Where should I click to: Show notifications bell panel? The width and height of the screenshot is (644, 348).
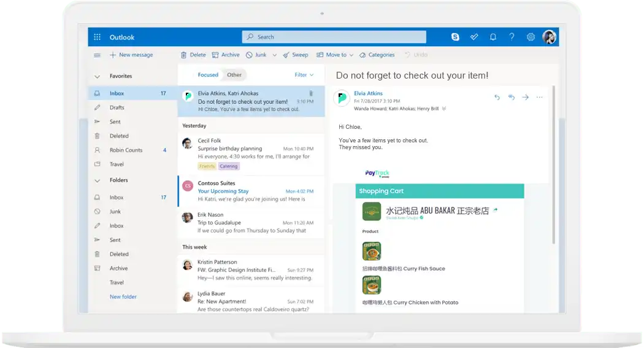tap(493, 37)
